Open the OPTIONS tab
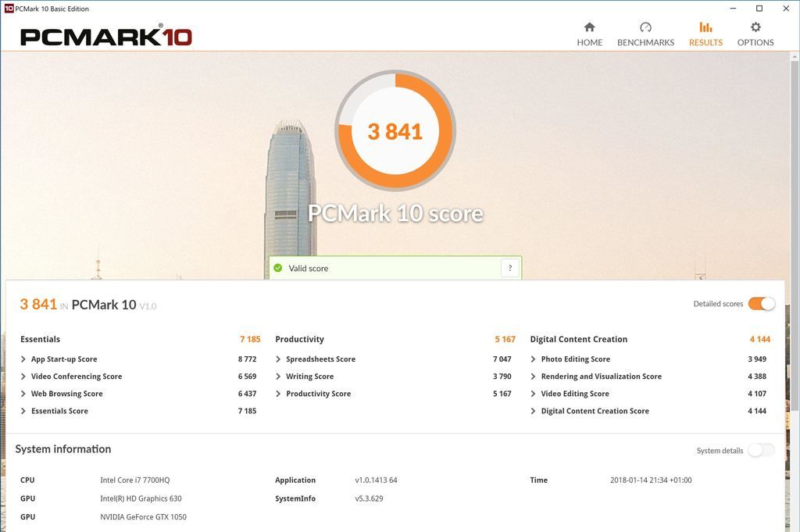The image size is (800, 532). tap(755, 34)
